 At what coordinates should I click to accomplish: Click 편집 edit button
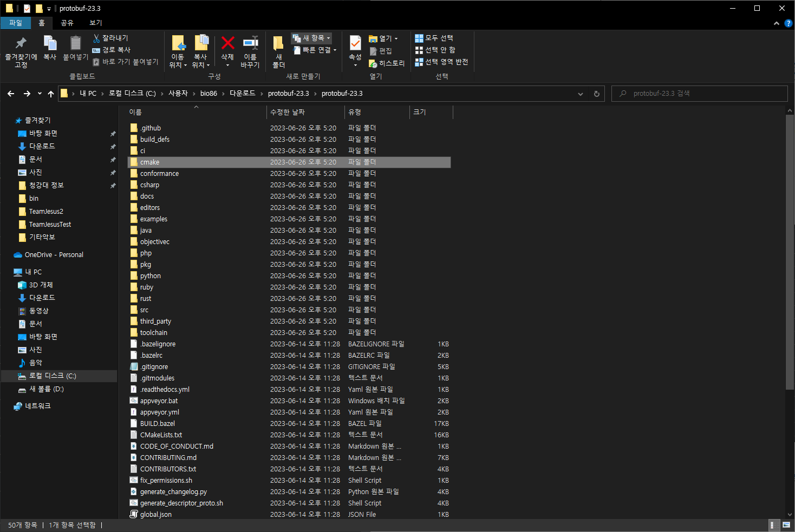coord(381,51)
